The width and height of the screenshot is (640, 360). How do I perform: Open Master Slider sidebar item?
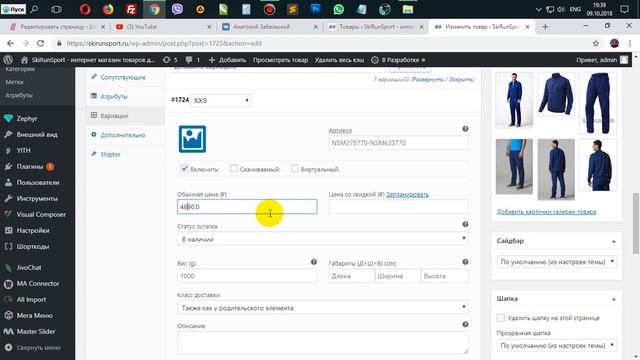(37, 331)
